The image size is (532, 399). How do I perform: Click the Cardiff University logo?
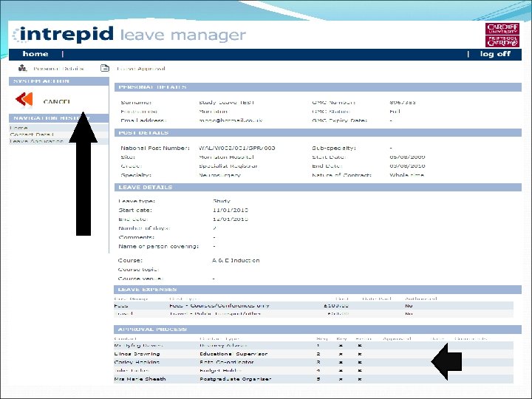click(x=502, y=35)
